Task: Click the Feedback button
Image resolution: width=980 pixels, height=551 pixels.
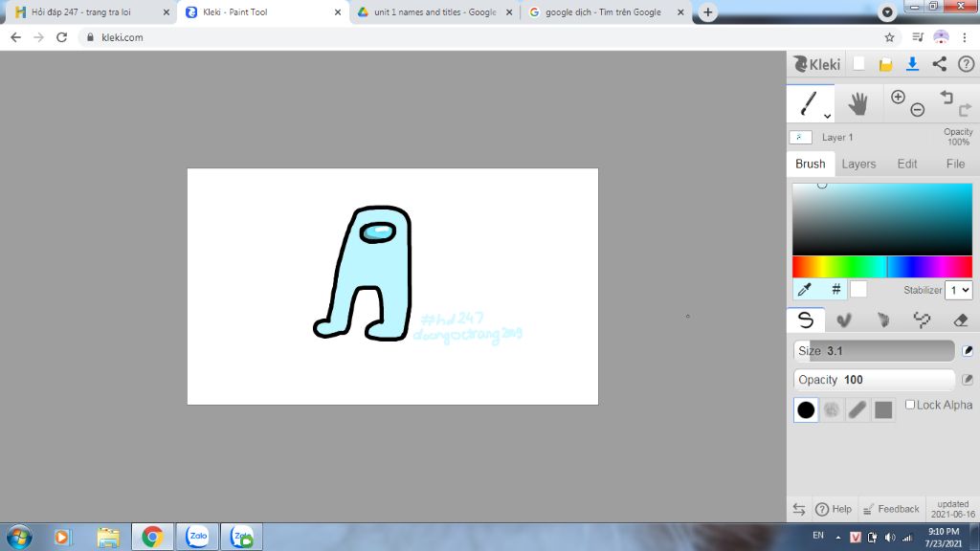Action: tap(891, 509)
